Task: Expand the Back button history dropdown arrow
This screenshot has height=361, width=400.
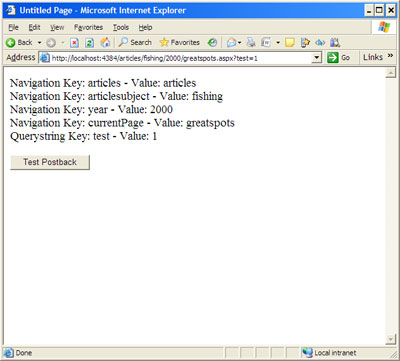Action: tap(39, 43)
